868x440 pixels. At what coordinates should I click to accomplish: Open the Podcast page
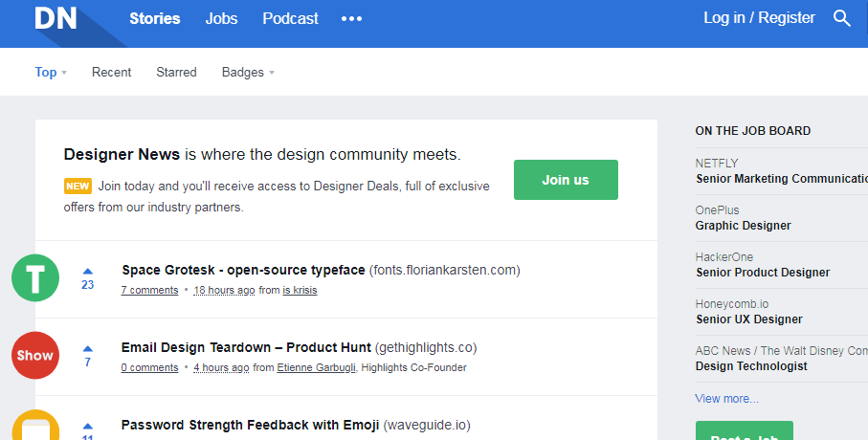tap(290, 19)
